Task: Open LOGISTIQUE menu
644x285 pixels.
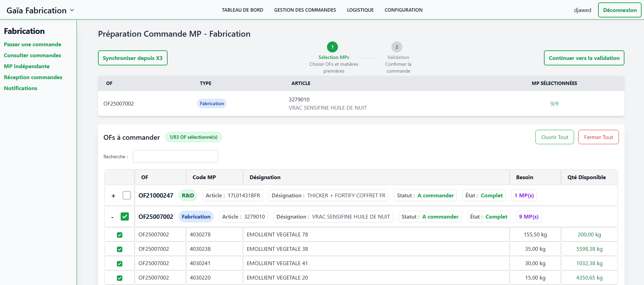Action: coord(360,10)
